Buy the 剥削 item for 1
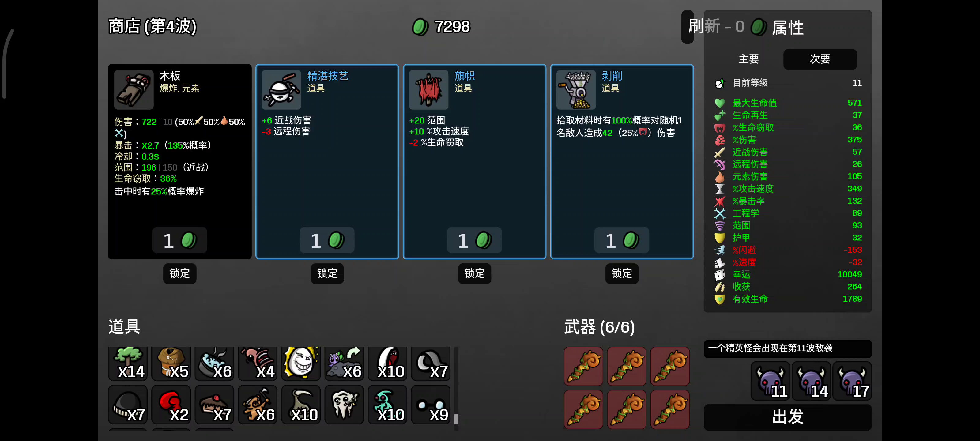This screenshot has height=441, width=980. [x=622, y=240]
